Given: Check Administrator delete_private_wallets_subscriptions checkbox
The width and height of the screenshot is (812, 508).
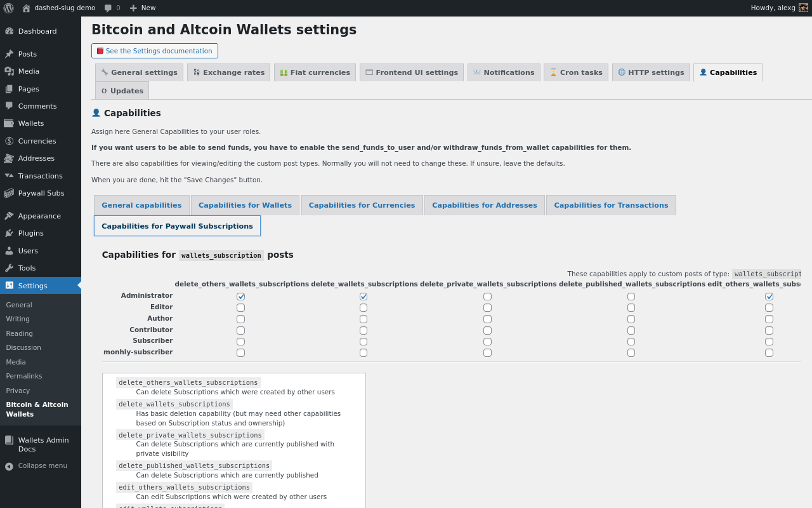Looking at the screenshot, I should tap(487, 297).
